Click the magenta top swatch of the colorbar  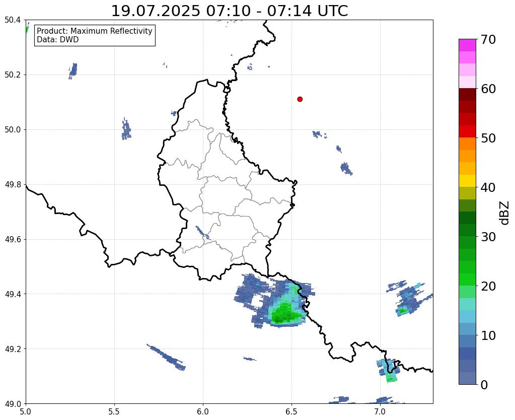(x=467, y=45)
